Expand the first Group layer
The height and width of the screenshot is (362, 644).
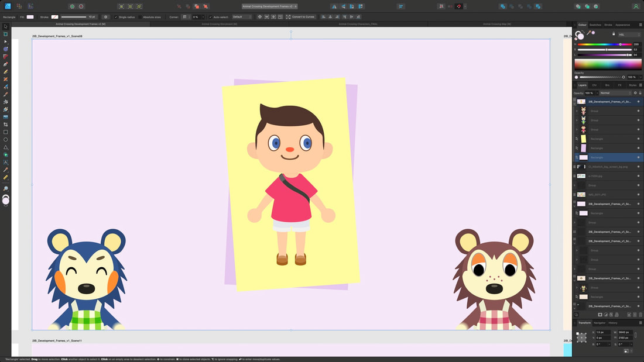click(577, 111)
